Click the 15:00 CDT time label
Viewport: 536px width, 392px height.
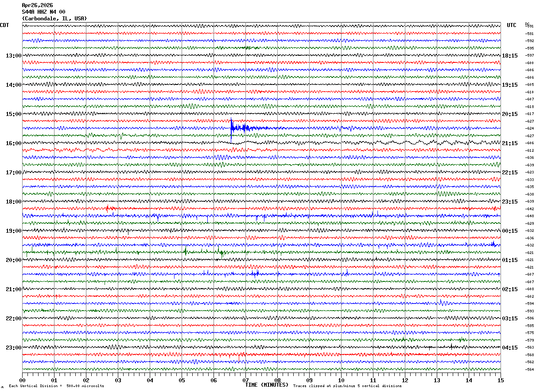pyautogui.click(x=13, y=114)
